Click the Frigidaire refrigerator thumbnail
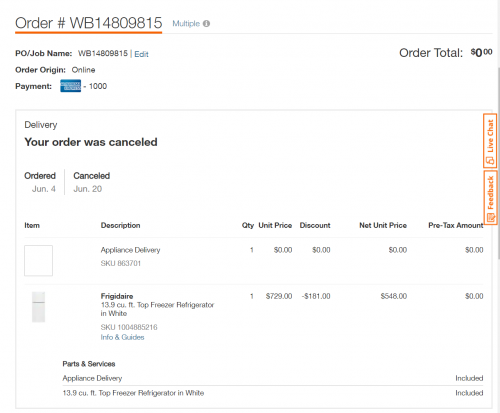The width and height of the screenshot is (500, 413). 38,307
